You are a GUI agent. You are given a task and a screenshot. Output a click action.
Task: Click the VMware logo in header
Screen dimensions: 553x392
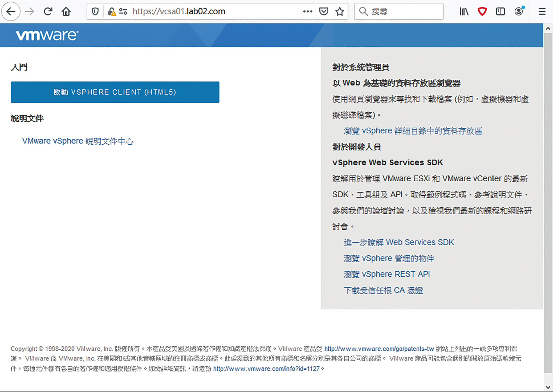coord(47,36)
